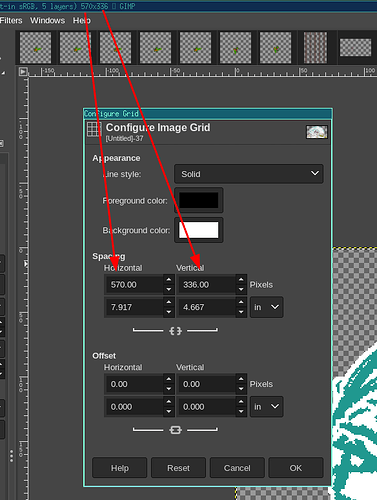This screenshot has width=377, height=500.
Task: Select the last wide gray thumbnail tab
Action: [x=355, y=47]
